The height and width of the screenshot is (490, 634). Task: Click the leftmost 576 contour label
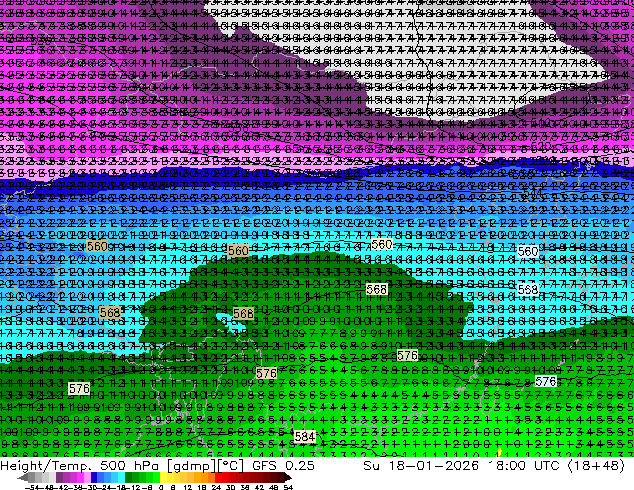tap(79, 389)
